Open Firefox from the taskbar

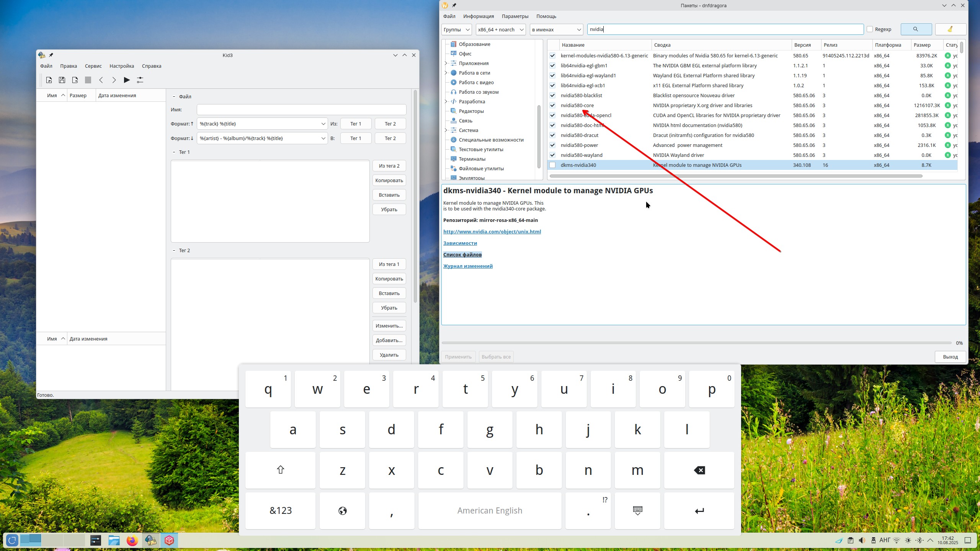(x=132, y=540)
